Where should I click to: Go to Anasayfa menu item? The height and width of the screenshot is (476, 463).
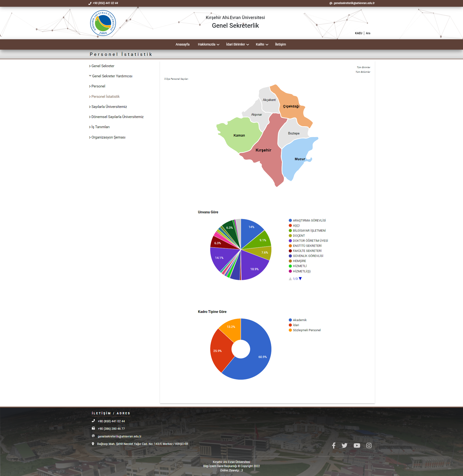coord(182,44)
